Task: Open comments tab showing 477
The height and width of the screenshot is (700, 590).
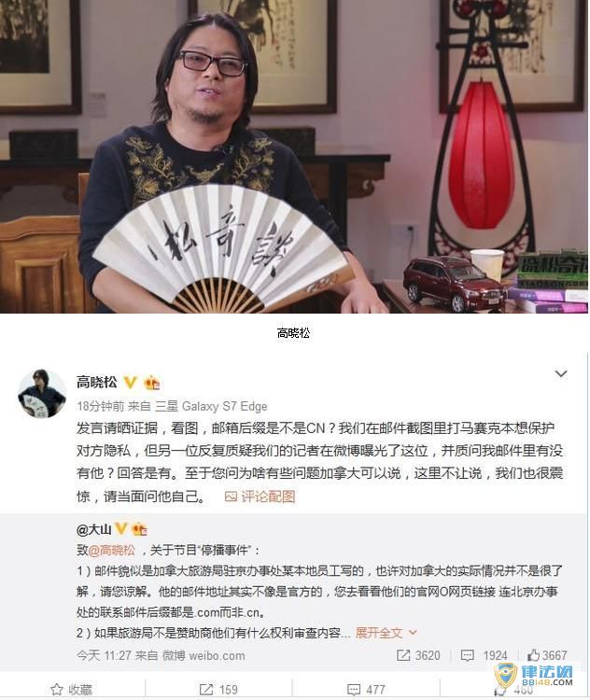Action: 366,690
